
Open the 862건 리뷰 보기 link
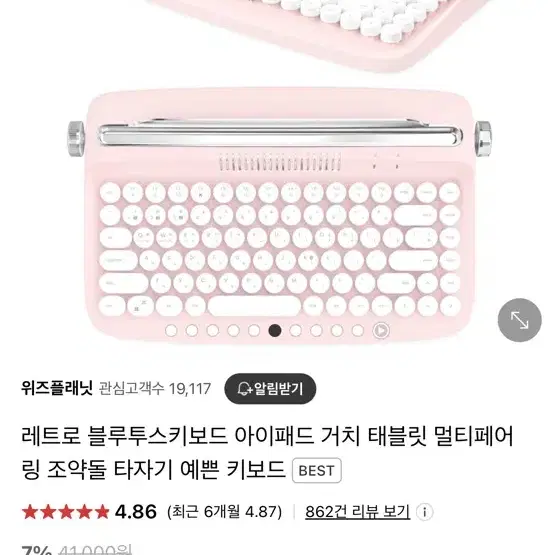pos(357,512)
